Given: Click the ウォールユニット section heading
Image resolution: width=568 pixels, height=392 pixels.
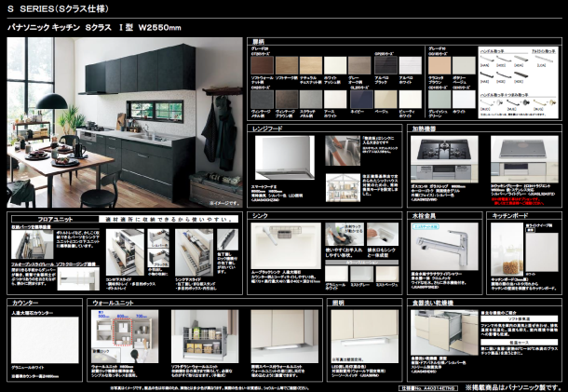Looking at the screenshot, I should (113, 303).
